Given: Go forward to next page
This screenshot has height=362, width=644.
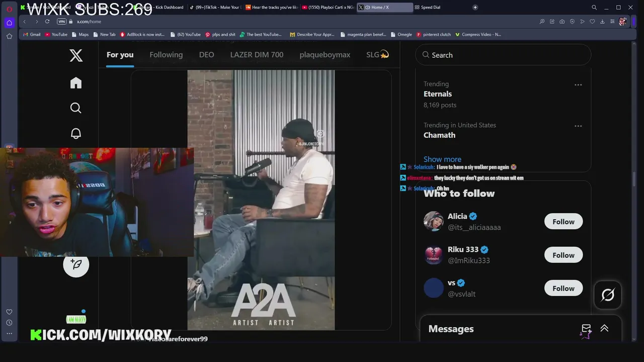Looking at the screenshot, I should pyautogui.click(x=36, y=22).
